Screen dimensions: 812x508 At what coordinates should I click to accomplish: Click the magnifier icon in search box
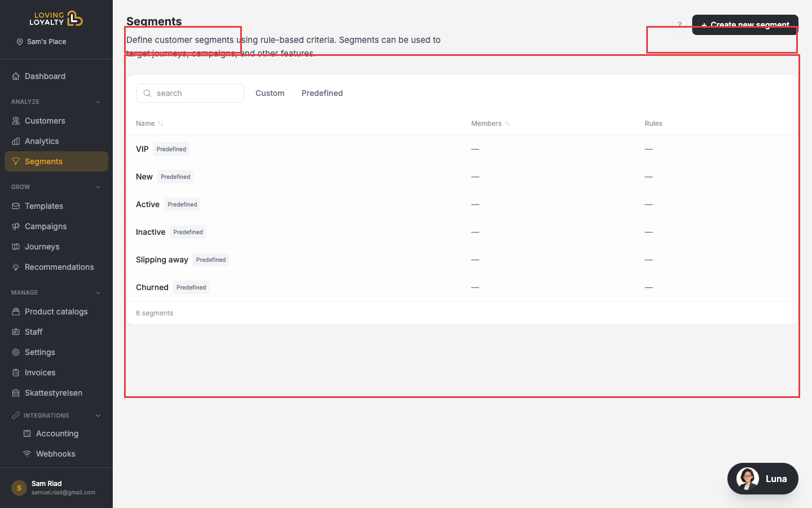[x=147, y=93]
